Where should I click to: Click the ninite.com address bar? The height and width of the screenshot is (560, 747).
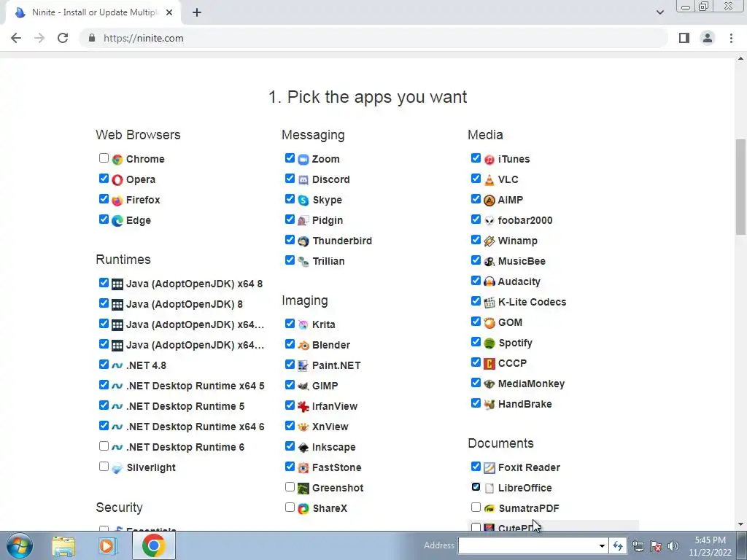coord(374,38)
